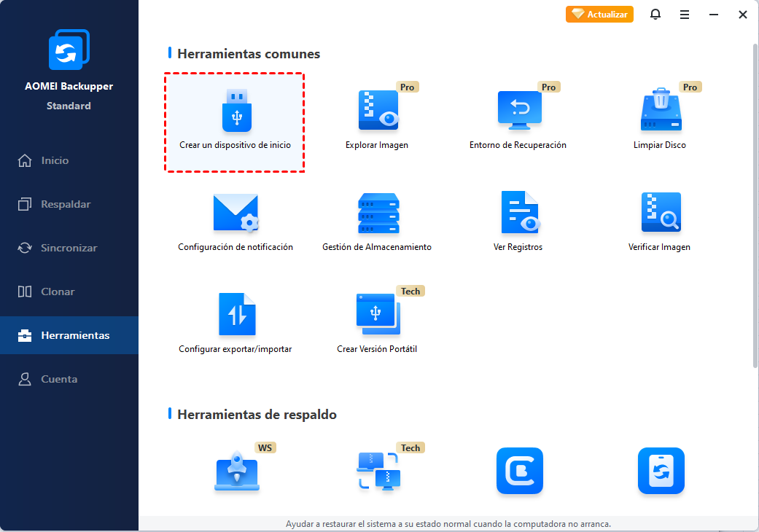759x532 pixels.
Task: Open Configuración de notificación envelope icon
Action: click(236, 212)
